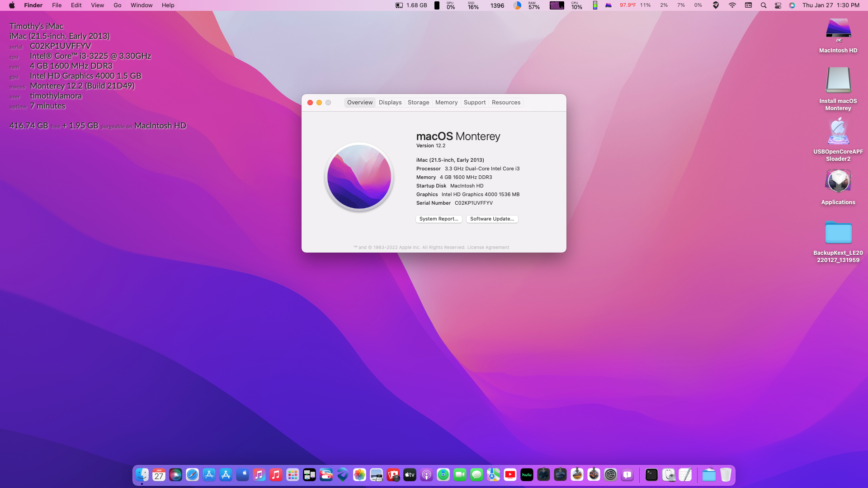Image resolution: width=868 pixels, height=488 pixels.
Task: Open Find My app in Dock
Action: point(443,474)
